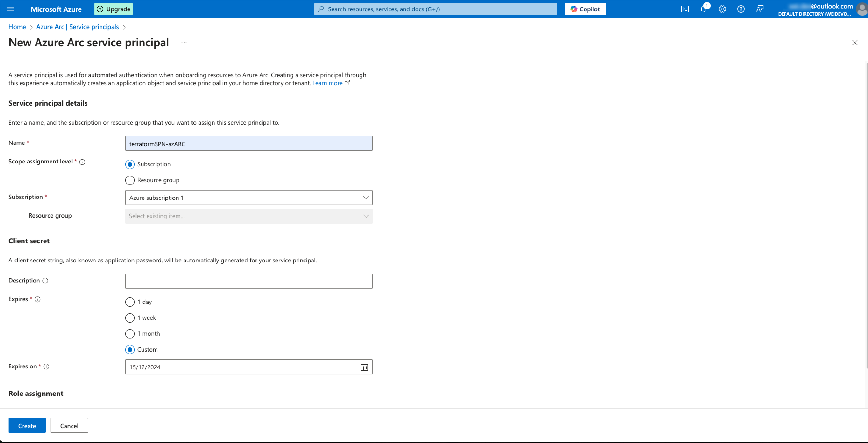Close the New Azure Arc service principal pane
Image resolution: width=868 pixels, height=443 pixels.
tap(855, 42)
